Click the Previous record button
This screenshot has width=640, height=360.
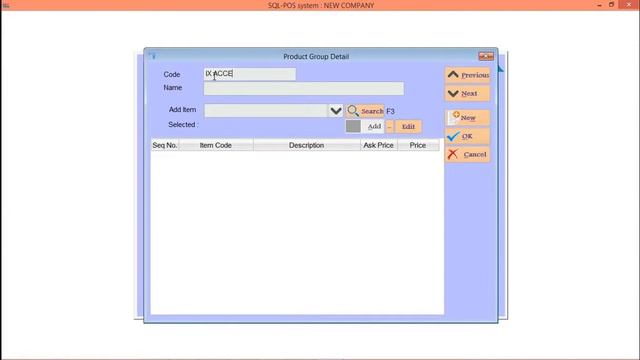pos(467,75)
